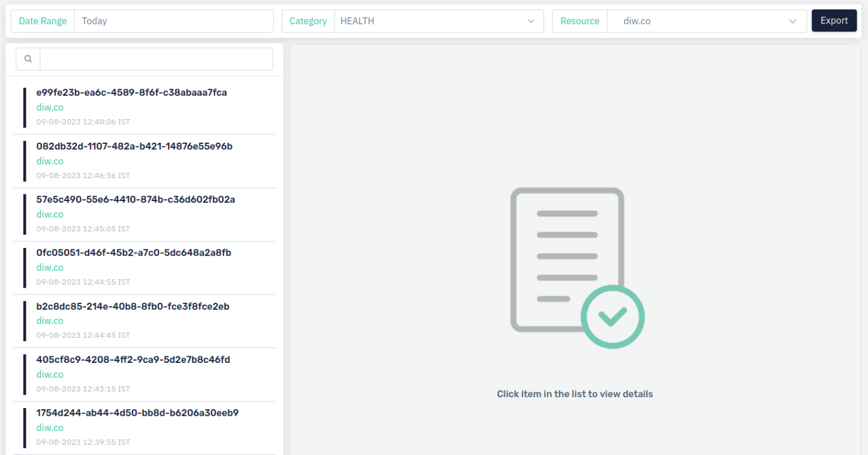Expand the Category dropdown chevron arrow

(531, 21)
